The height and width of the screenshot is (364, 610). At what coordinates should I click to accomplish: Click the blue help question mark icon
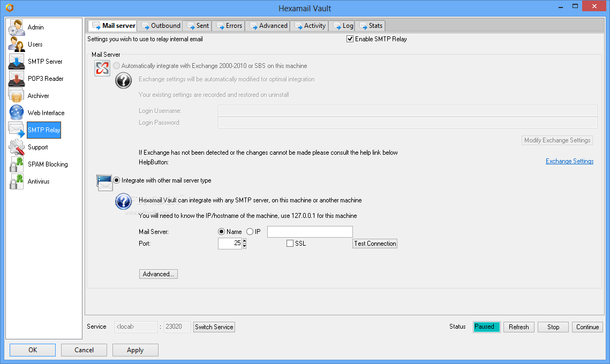click(x=124, y=201)
